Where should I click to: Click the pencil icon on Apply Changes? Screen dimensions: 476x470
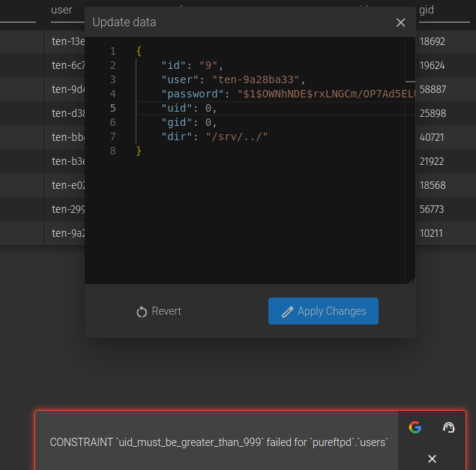(x=287, y=312)
